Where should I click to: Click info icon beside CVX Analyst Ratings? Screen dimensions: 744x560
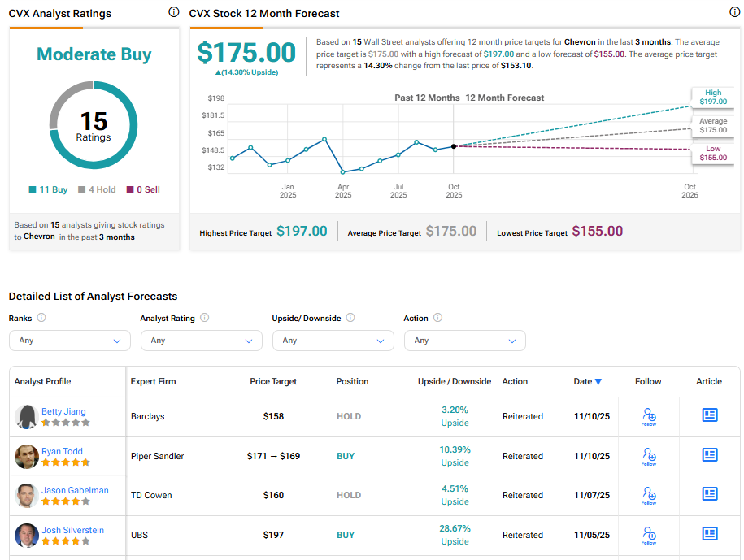(173, 12)
